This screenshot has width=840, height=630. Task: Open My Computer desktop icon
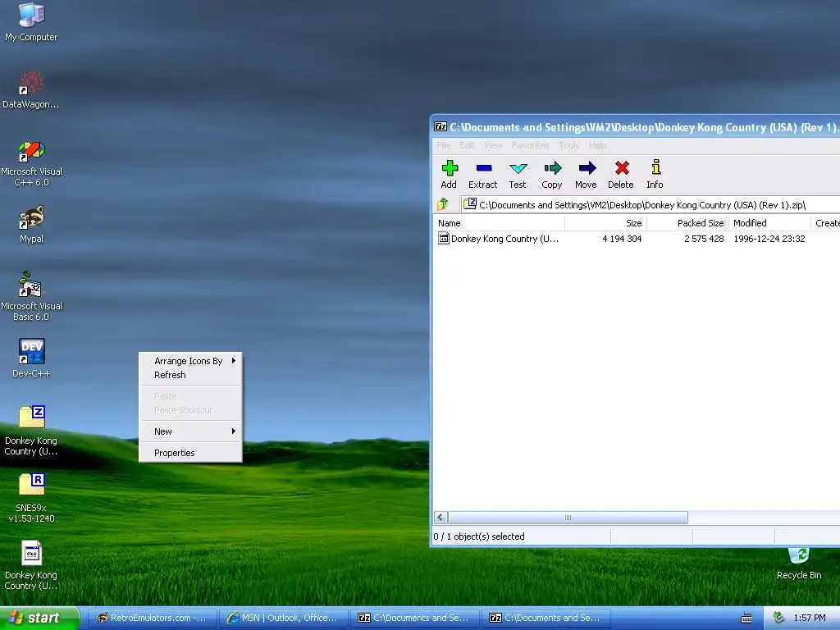click(31, 22)
